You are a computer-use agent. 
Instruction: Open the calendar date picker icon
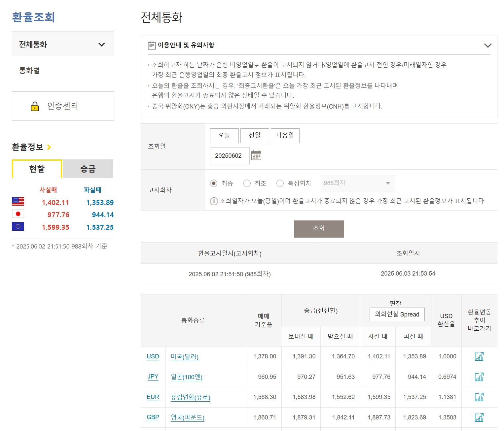point(256,155)
